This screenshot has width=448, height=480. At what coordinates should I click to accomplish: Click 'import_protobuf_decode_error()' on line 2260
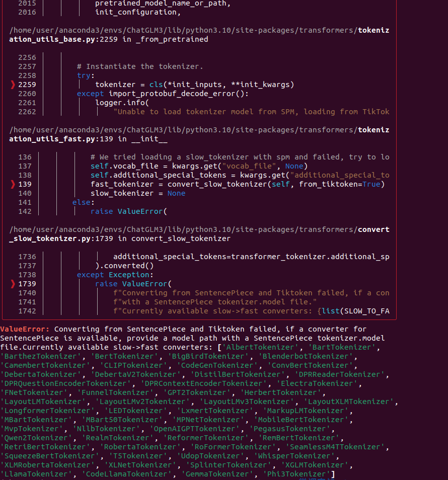tap(176, 94)
